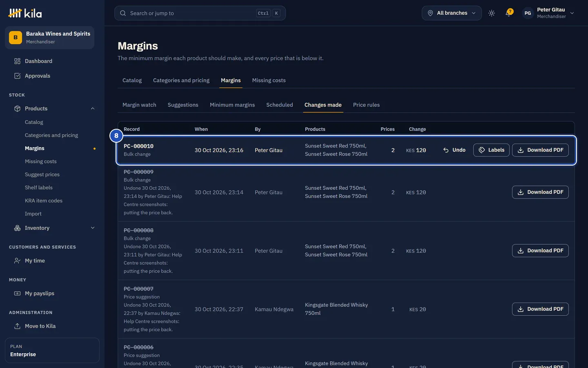Screen dimensions: 588x368
Task: Click the Approvals checkbox icon
Action: pyautogui.click(x=17, y=76)
